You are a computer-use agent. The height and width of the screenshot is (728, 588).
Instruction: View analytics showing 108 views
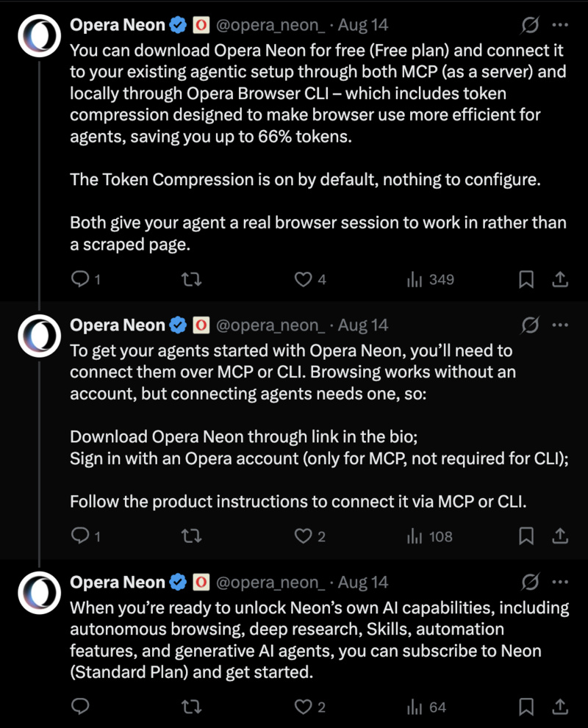click(x=429, y=537)
